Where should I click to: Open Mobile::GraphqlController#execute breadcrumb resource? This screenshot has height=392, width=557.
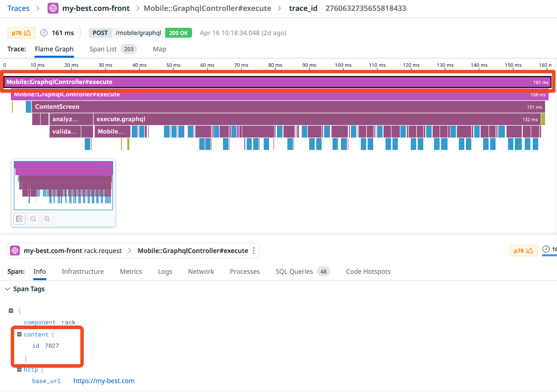click(x=207, y=8)
